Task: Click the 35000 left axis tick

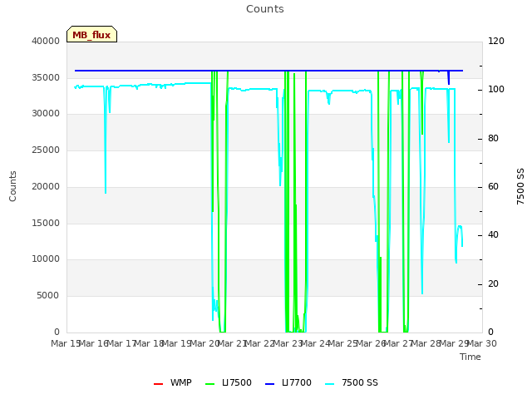Action: [x=46, y=77]
